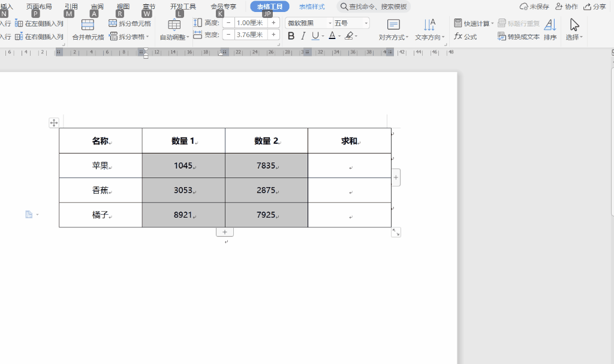Expand the underline style dropdown arrow
The width and height of the screenshot is (614, 364).
323,37
